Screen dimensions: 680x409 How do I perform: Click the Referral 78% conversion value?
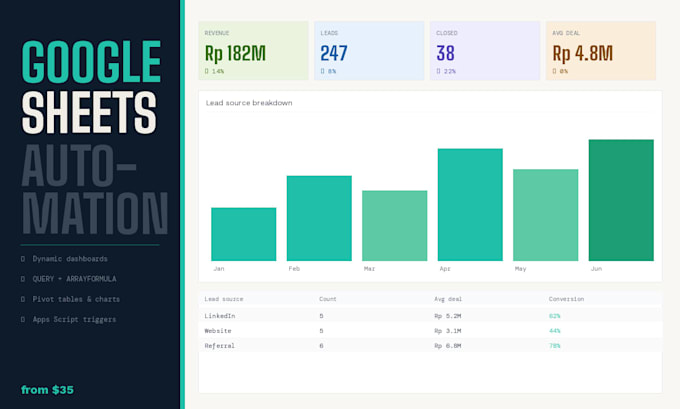[x=554, y=346]
